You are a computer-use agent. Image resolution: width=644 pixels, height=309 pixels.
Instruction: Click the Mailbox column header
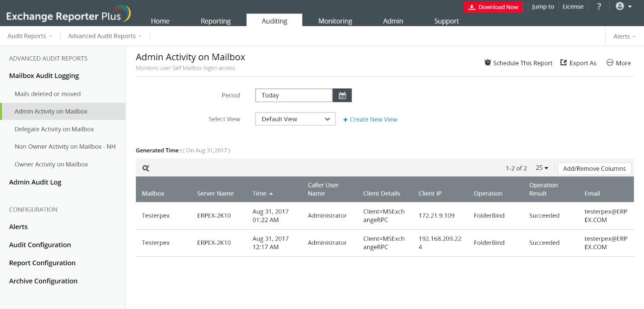[153, 193]
